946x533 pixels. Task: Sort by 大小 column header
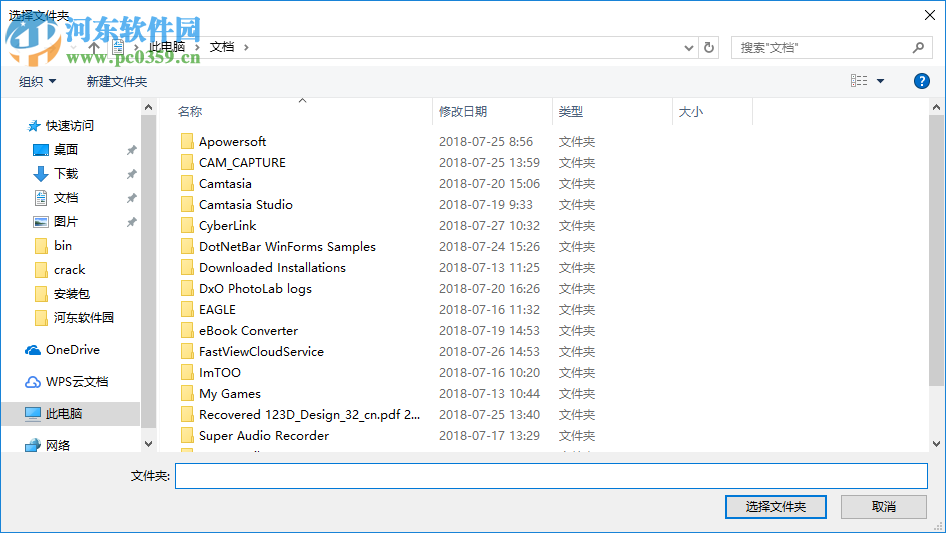(691, 112)
